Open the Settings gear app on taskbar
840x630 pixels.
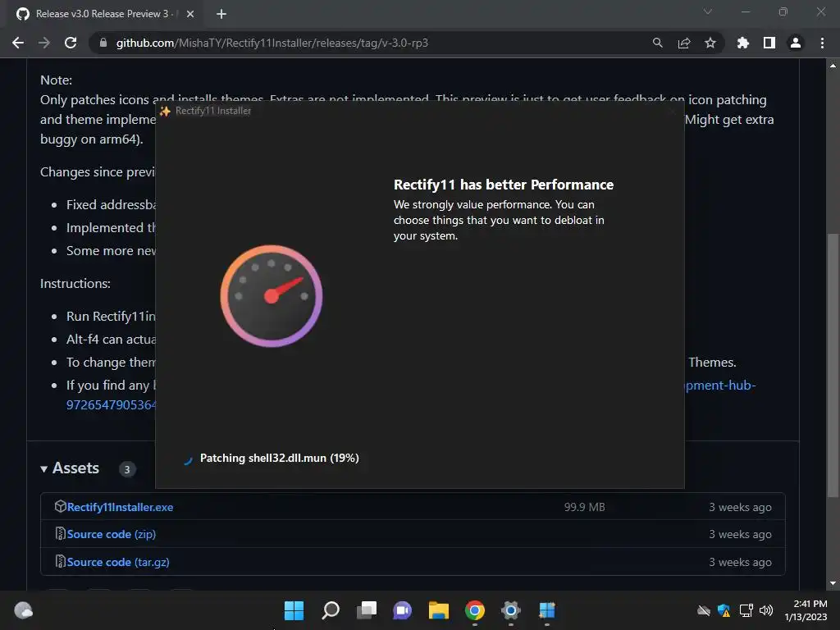pyautogui.click(x=510, y=610)
